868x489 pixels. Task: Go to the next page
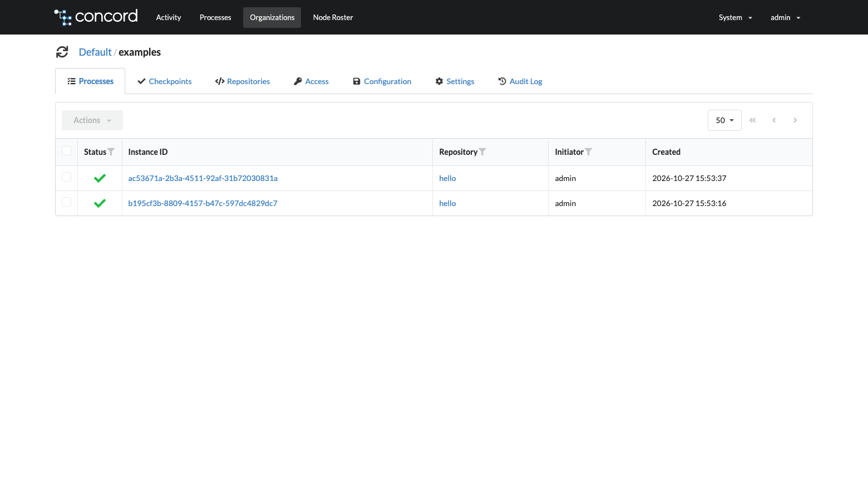point(795,120)
